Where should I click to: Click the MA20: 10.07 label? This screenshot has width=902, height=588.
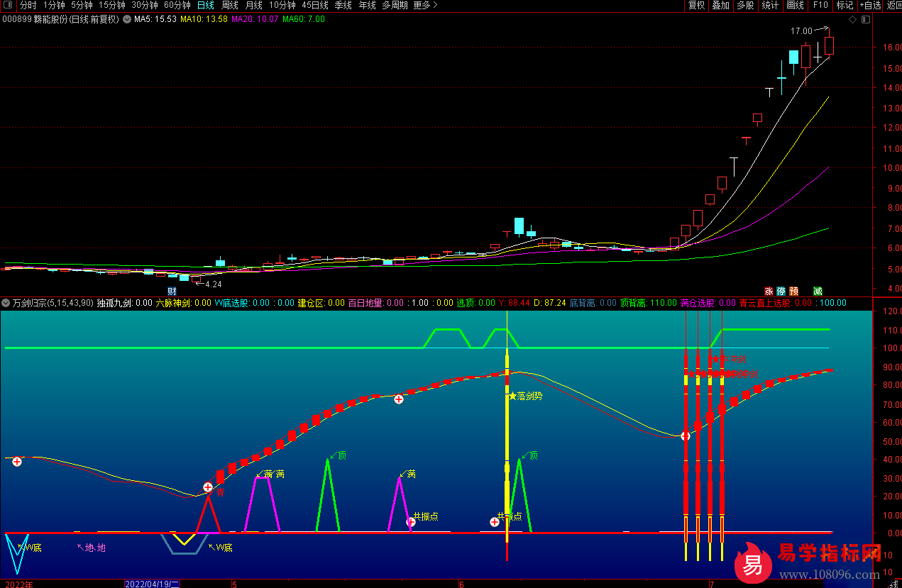(x=255, y=19)
